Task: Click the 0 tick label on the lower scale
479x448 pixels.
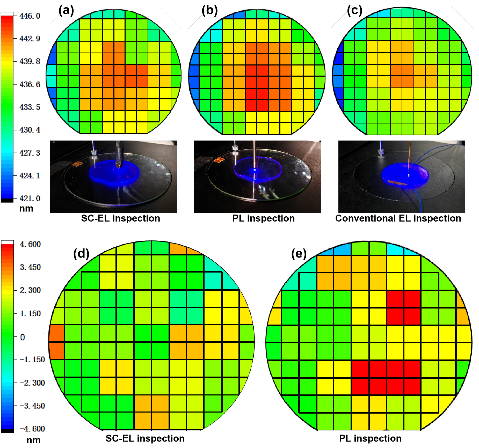Action: coord(23,337)
